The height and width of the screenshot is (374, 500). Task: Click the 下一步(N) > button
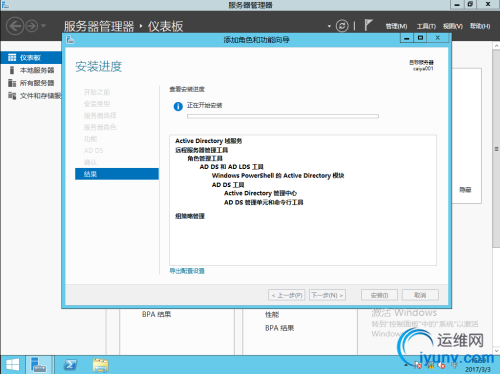(x=327, y=295)
